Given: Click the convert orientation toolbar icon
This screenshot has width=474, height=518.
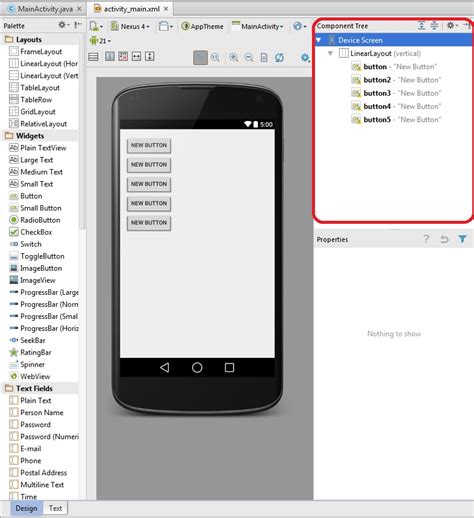Looking at the screenshot, I should [110, 56].
